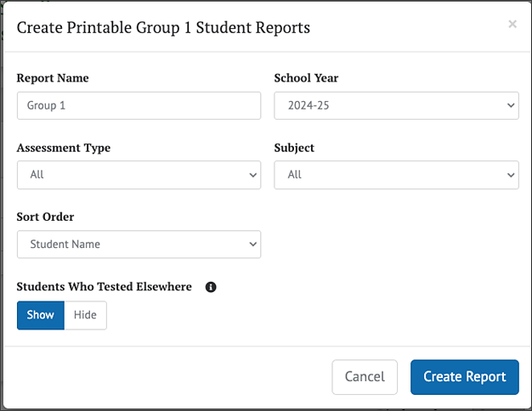This screenshot has height=411, width=532.
Task: Close the dialog with the X icon
Action: click(512, 25)
